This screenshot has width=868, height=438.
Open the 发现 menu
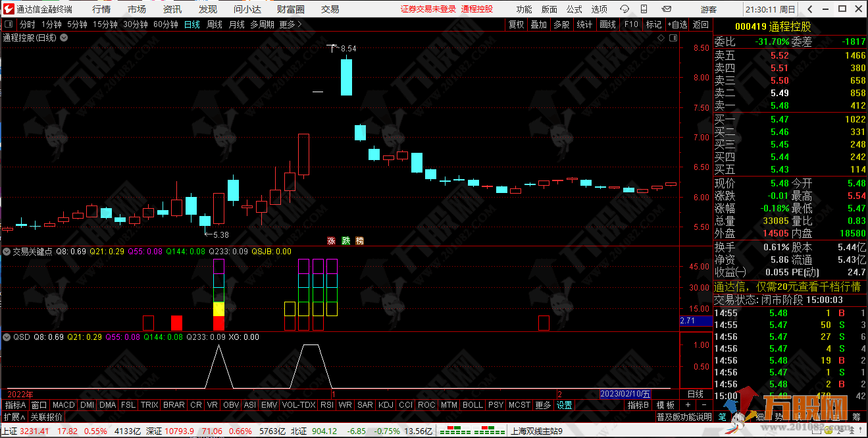pos(208,9)
